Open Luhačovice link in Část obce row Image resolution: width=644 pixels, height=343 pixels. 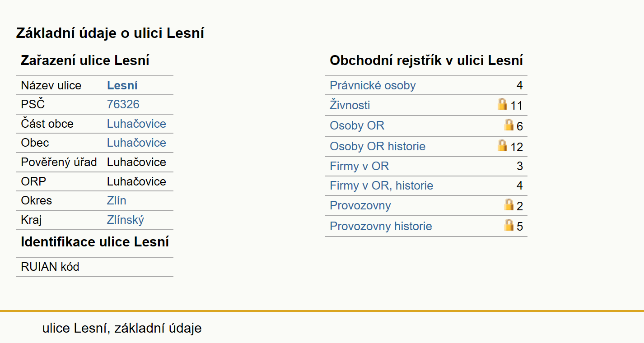[136, 124]
